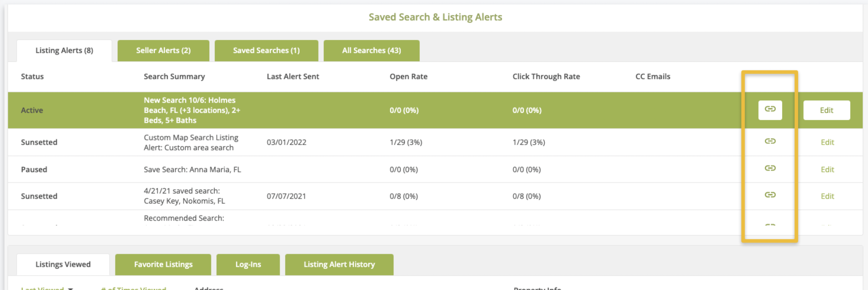Click link icon for Anna Maria paused search
The width and height of the screenshot is (868, 290).
(770, 168)
